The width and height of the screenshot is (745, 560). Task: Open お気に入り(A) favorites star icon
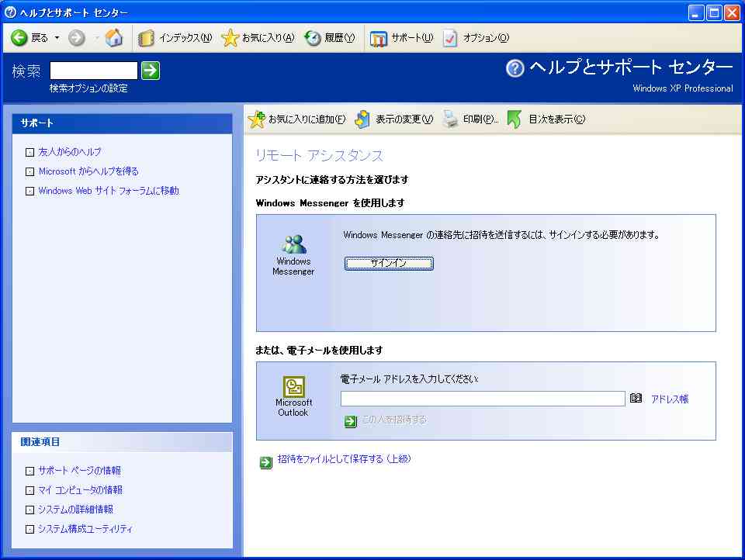[x=230, y=38]
